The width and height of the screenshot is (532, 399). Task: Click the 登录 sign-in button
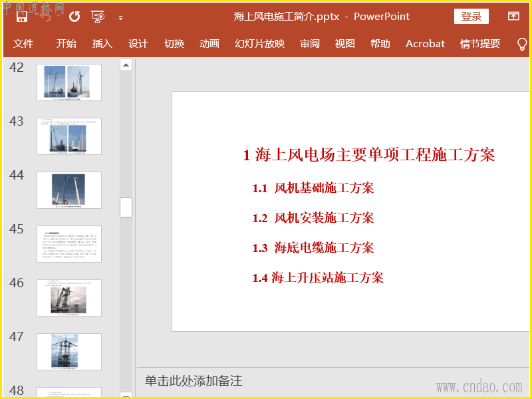click(471, 16)
